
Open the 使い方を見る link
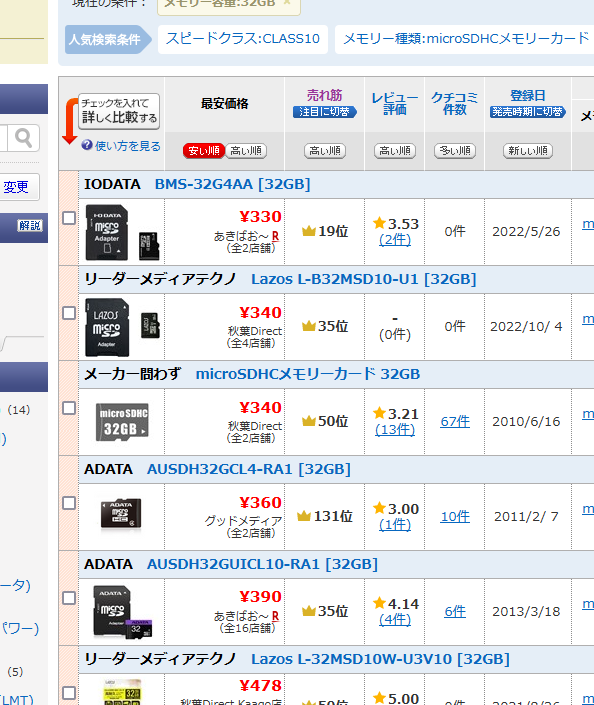128,146
